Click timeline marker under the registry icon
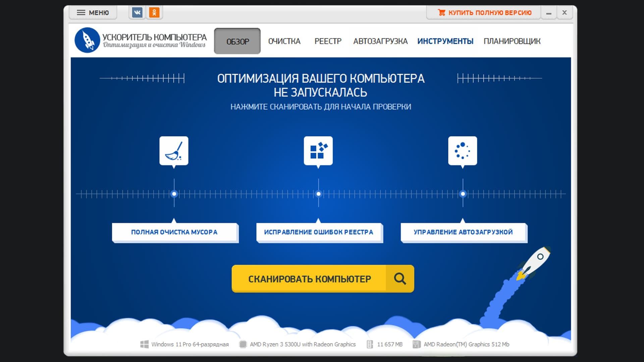644x362 pixels. [x=318, y=194]
